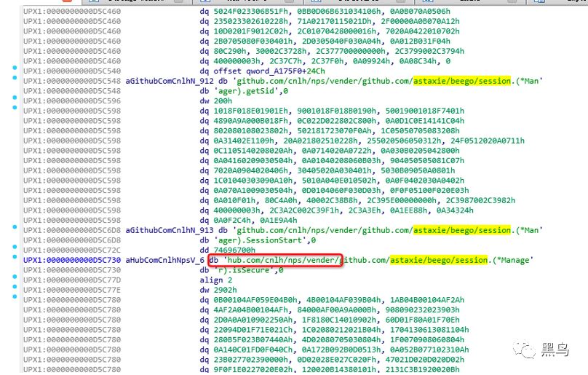588x375 pixels.
Task: Click address UPX1:0000000000D5C77E
Action: 72,290
